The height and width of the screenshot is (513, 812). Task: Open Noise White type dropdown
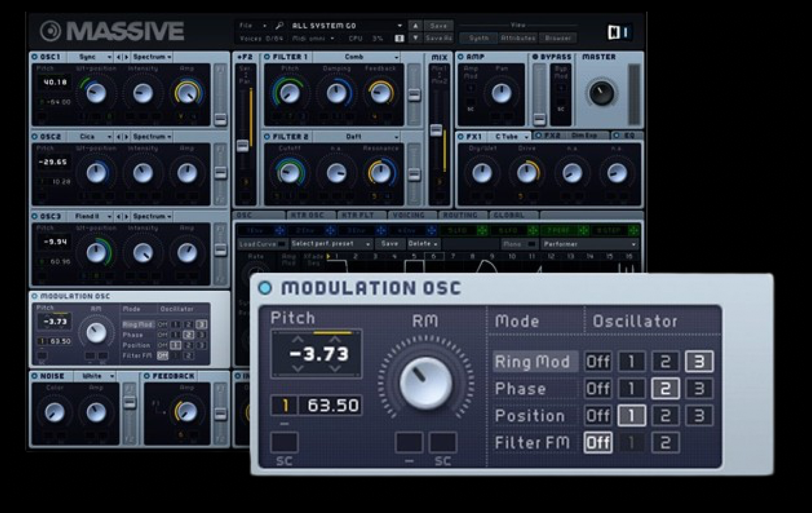click(x=94, y=376)
